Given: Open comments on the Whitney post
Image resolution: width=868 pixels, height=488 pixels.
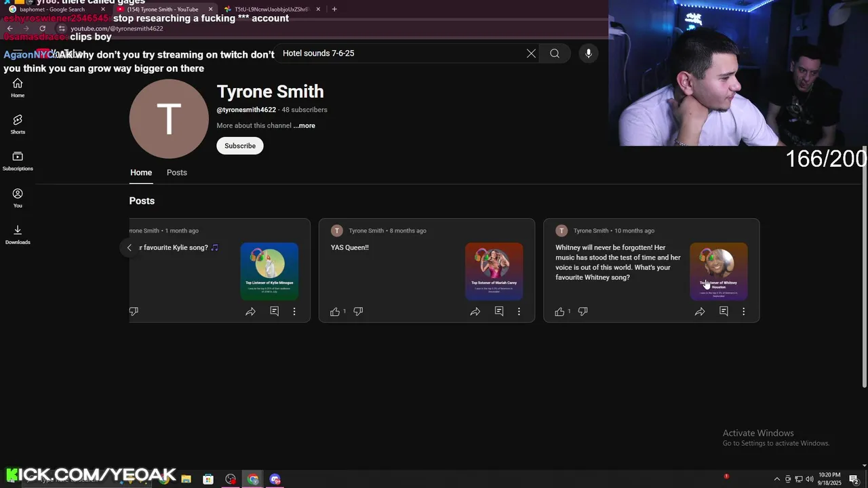Looking at the screenshot, I should (724, 311).
